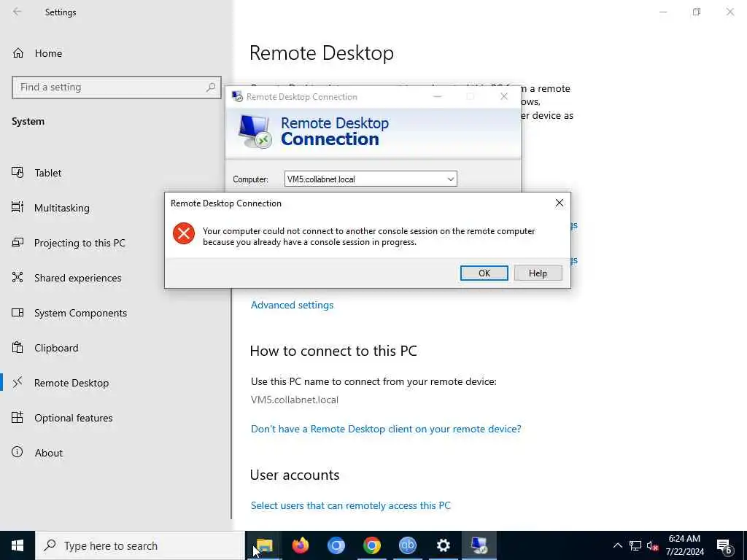Switch to Remote Desktop Connection on taskbar
The height and width of the screenshot is (560, 747).
[x=479, y=545]
